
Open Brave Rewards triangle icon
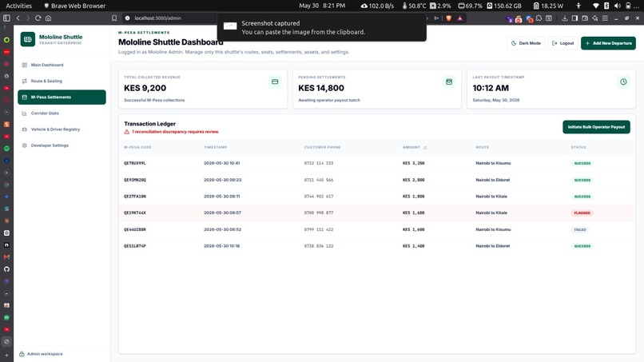coord(460,18)
